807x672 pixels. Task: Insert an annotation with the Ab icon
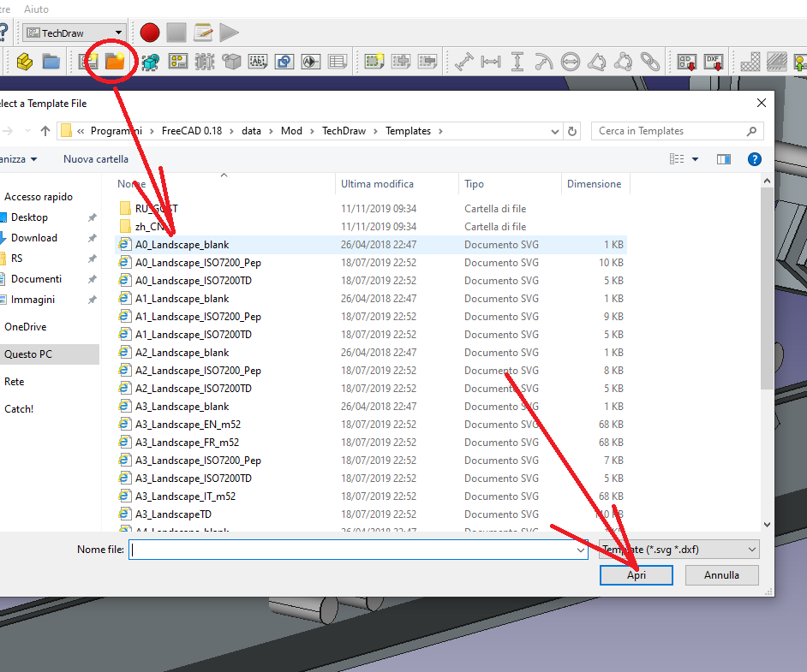[x=258, y=62]
